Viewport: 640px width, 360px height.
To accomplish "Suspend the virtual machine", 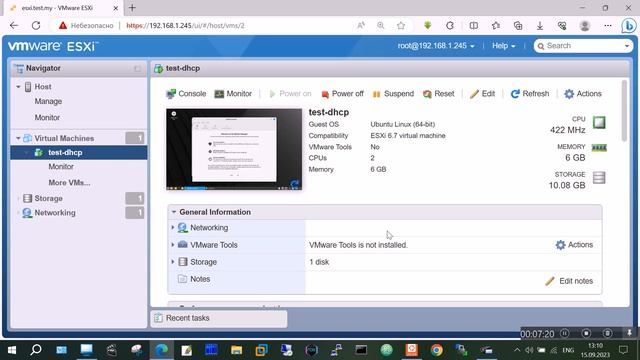I will 393,94.
